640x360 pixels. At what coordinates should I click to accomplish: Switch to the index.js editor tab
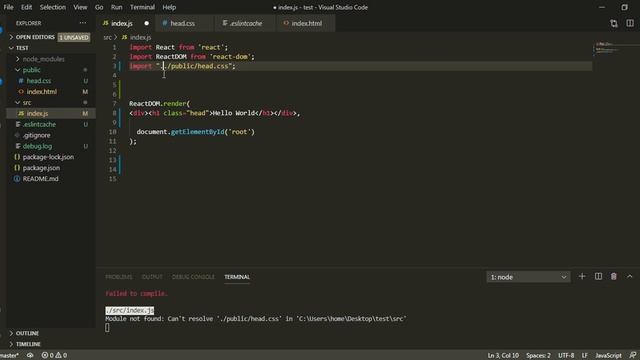coord(122,24)
